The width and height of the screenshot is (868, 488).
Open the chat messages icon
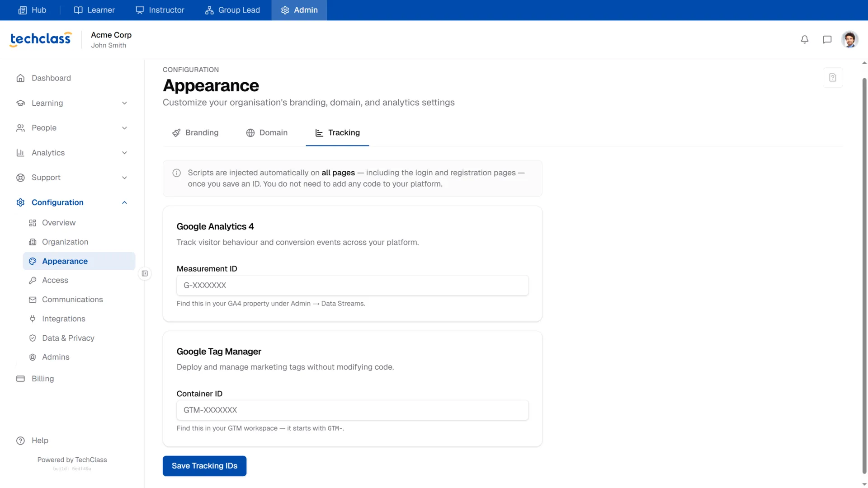tap(827, 39)
